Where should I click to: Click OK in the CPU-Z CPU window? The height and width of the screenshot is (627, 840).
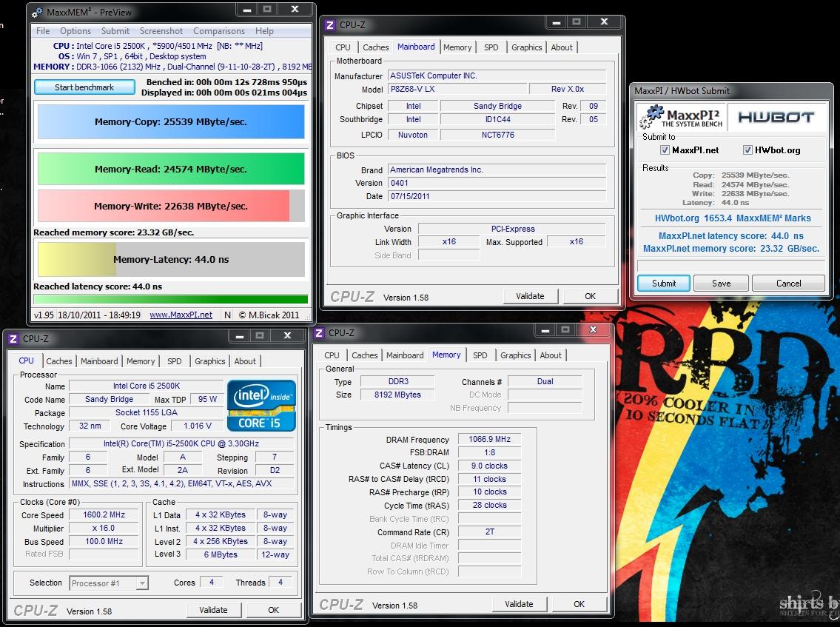[274, 610]
